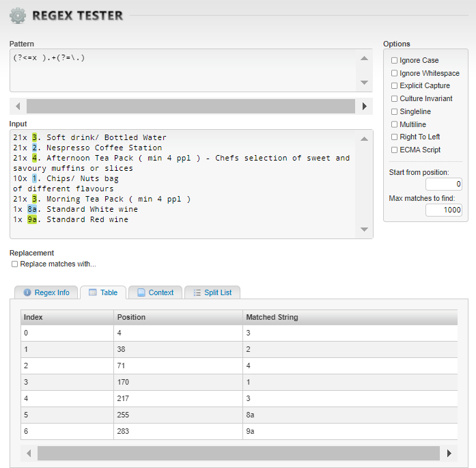Click the input box scroll down arrow

click(x=365, y=230)
